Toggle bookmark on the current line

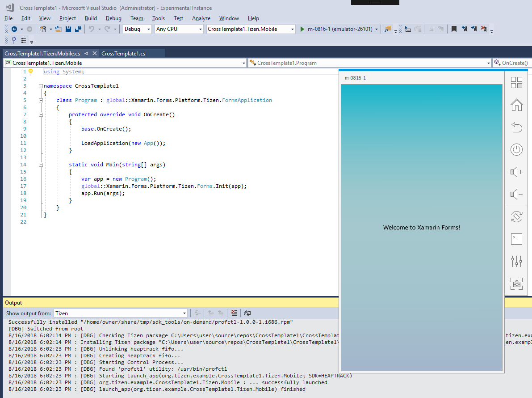click(x=454, y=29)
